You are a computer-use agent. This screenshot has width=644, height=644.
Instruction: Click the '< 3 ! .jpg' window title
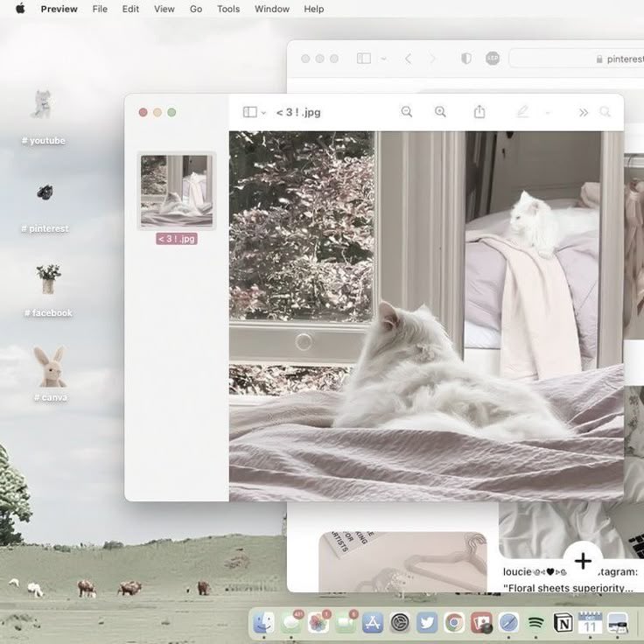(x=298, y=112)
